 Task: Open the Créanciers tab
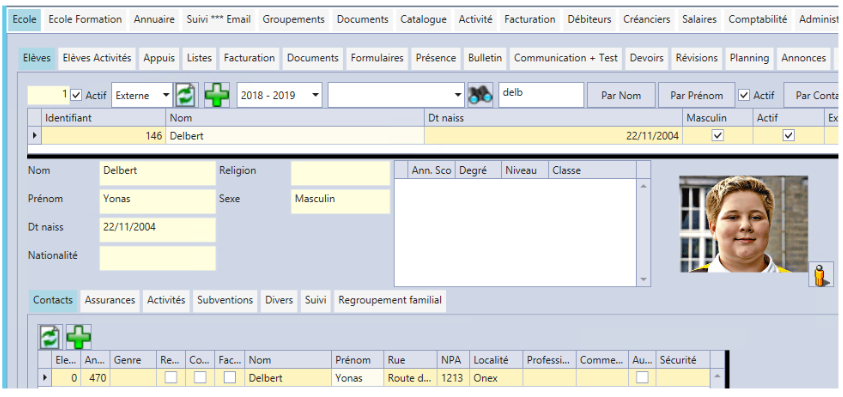click(x=647, y=19)
